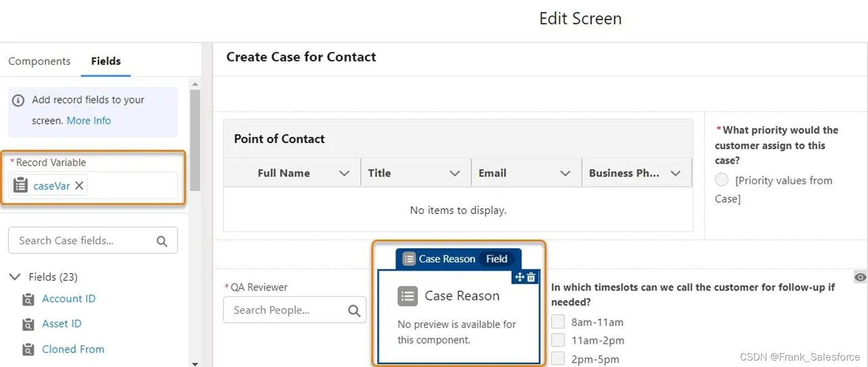The height and width of the screenshot is (367, 868).
Task: Delete the Case Reason field via trash icon
Action: (531, 277)
